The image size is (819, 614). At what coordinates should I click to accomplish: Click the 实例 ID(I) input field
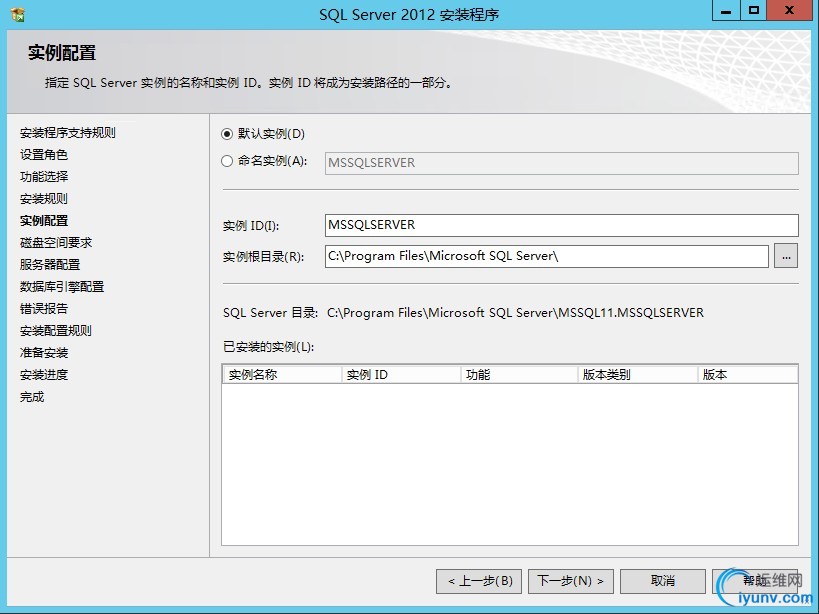[x=561, y=225]
